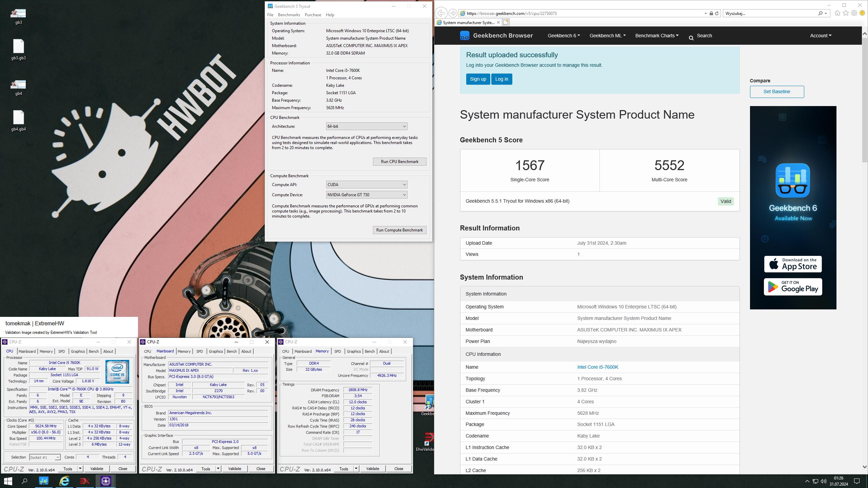
Task: Click Run Compute Benchmark button
Action: pyautogui.click(x=399, y=230)
